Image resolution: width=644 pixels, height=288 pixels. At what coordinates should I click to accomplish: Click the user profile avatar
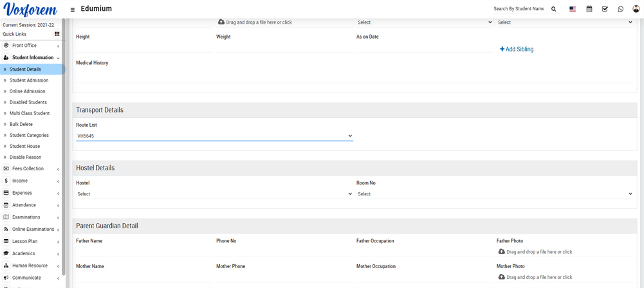pos(636,9)
